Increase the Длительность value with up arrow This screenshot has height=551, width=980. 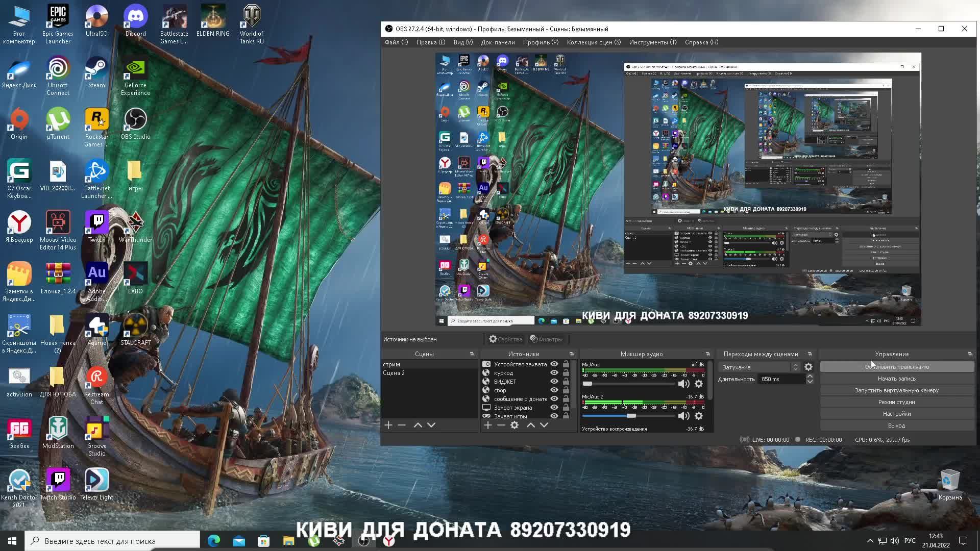(x=810, y=377)
